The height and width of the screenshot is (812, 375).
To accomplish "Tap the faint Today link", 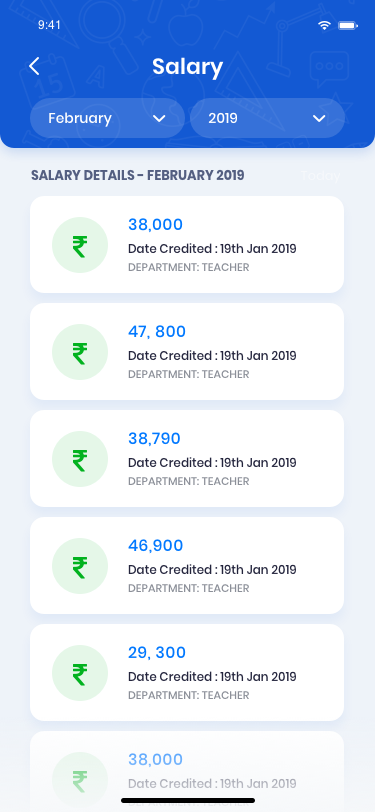I will pos(320,176).
